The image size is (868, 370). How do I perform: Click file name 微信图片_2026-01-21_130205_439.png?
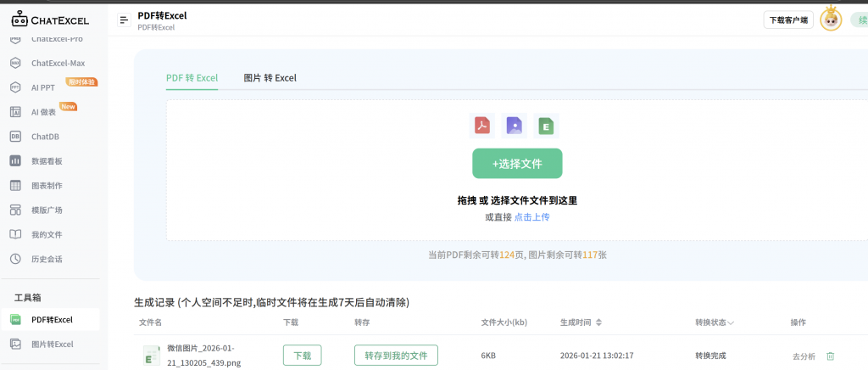(204, 356)
